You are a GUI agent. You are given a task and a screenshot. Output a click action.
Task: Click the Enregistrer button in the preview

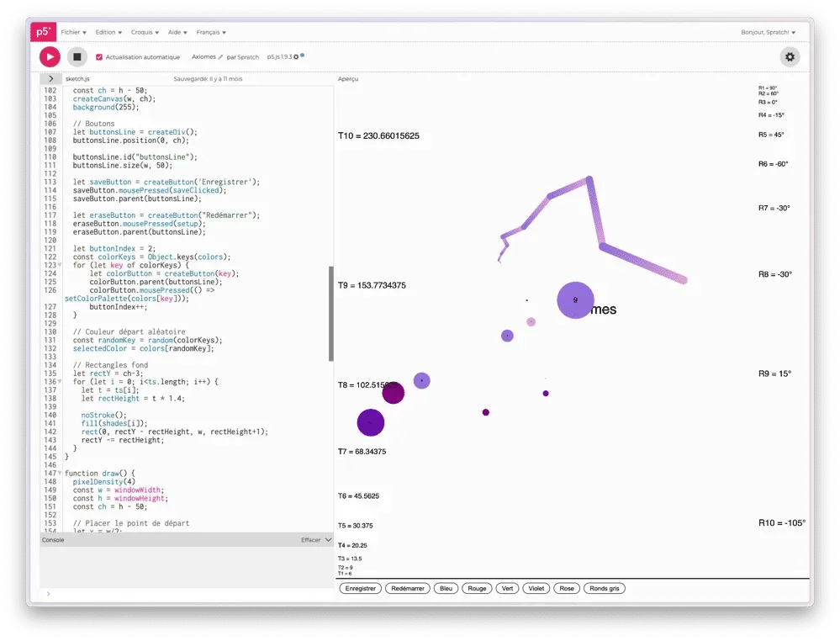click(360, 588)
